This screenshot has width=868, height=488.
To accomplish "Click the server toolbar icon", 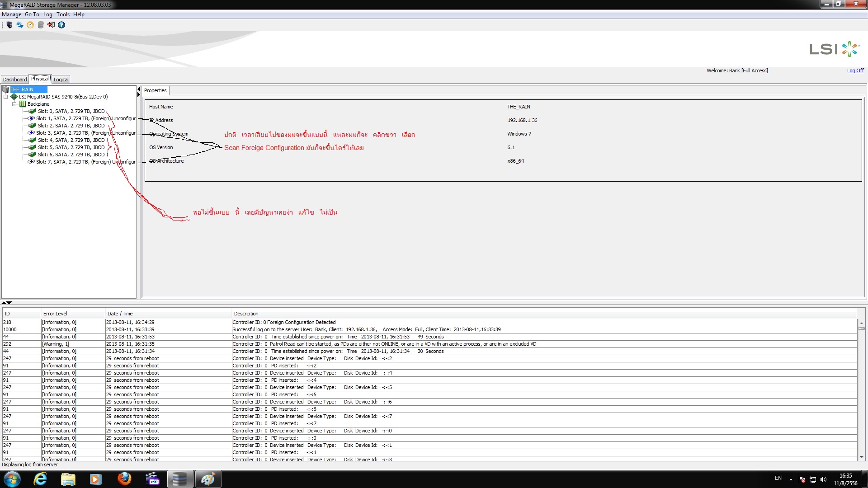I will [9, 25].
